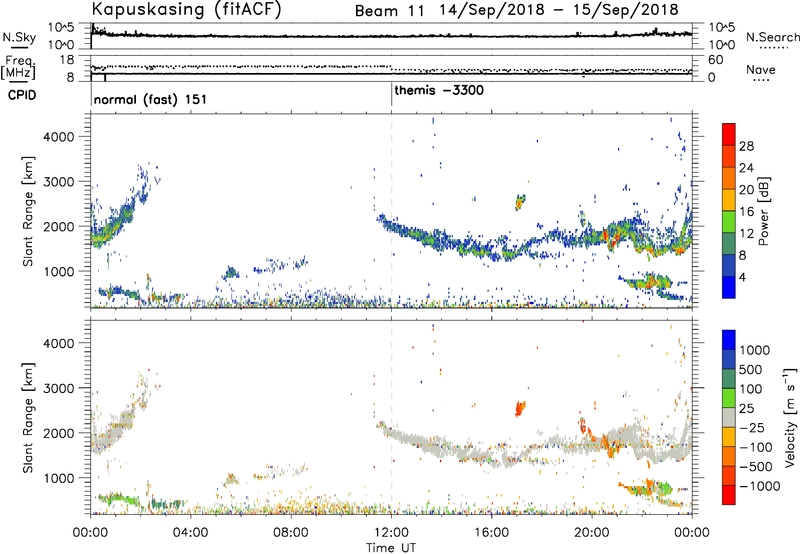Image resolution: width=800 pixels, height=554 pixels.
Task: Select the 'themis -3300' CPID entry
Action: [439, 91]
